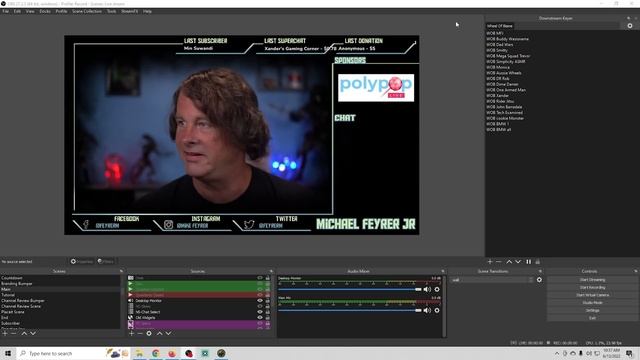Open the File menu
Viewport: 640px width, 360px height.
coord(5,11)
